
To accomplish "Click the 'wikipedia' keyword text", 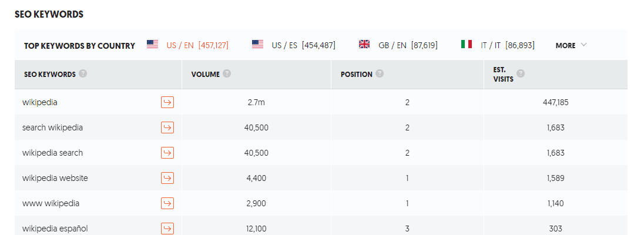I will pos(40,103).
